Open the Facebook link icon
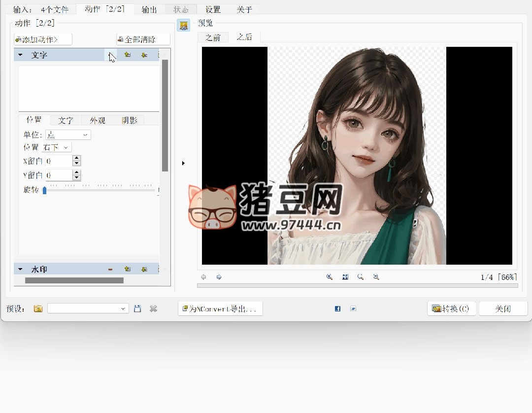Screen dimensions: 532x413 click(337, 309)
